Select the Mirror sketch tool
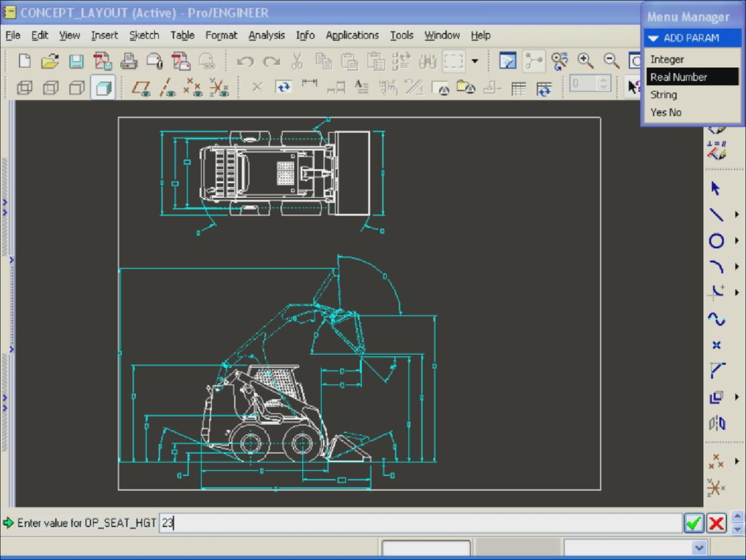 pyautogui.click(x=717, y=423)
